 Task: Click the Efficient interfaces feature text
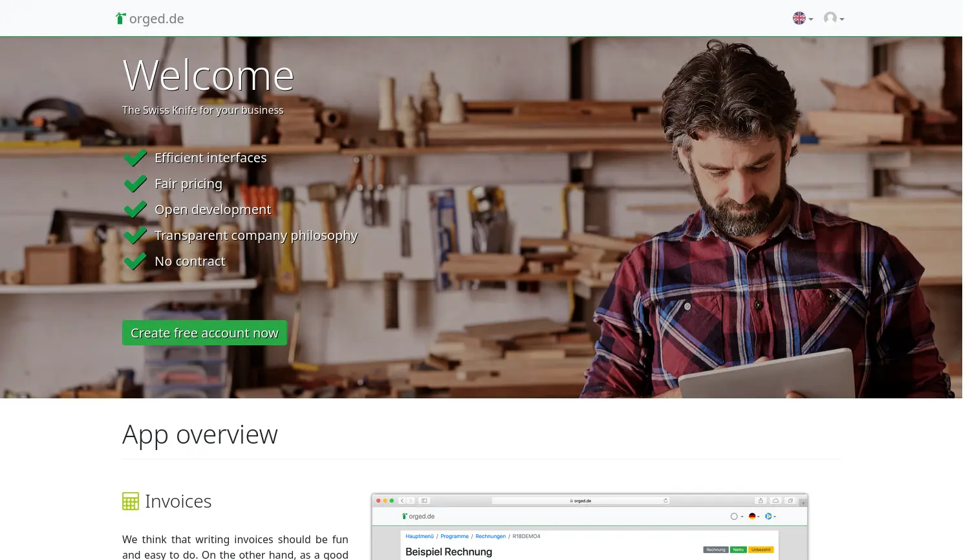[x=210, y=158]
